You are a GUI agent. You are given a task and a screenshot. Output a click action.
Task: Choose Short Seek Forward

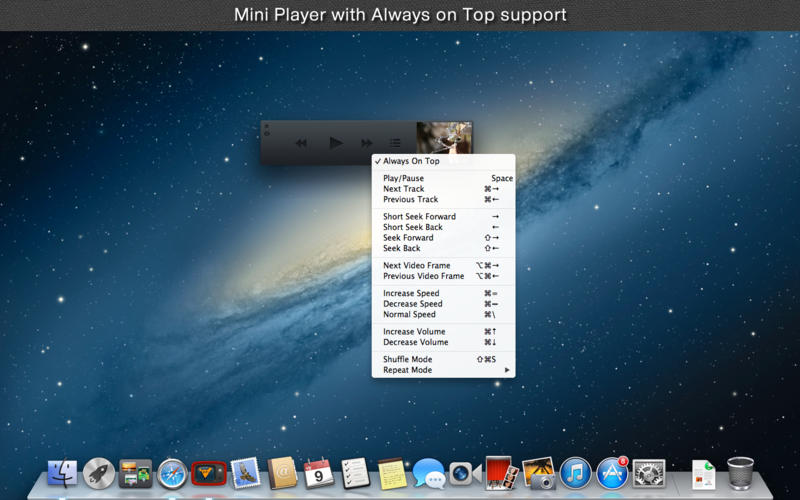443,216
